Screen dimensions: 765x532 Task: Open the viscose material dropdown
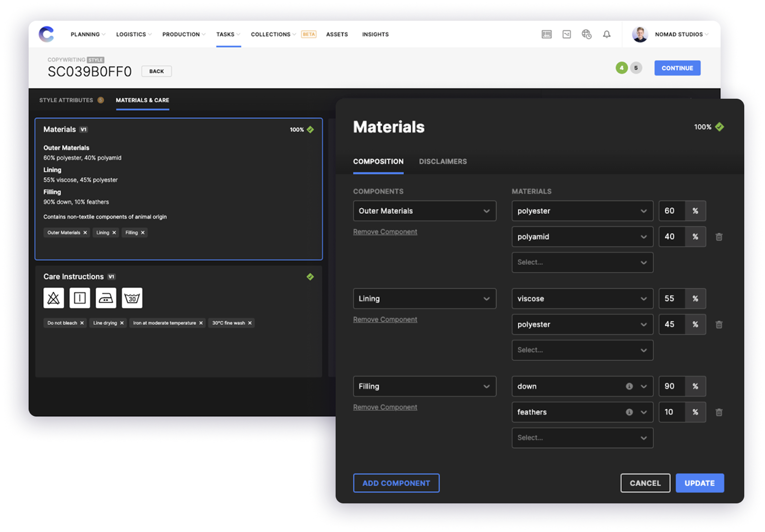tap(582, 299)
